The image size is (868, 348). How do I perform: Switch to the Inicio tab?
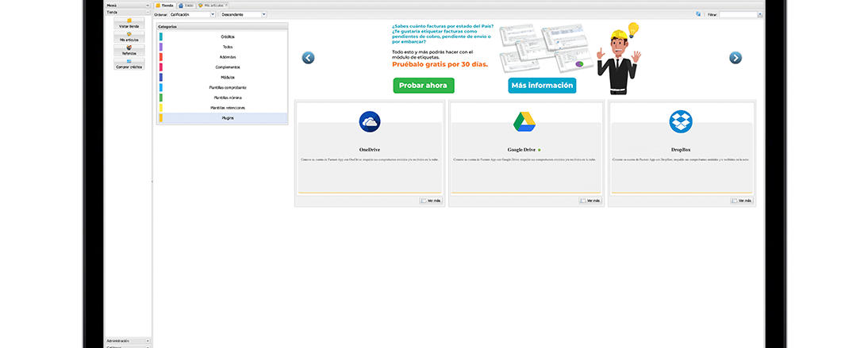point(186,5)
